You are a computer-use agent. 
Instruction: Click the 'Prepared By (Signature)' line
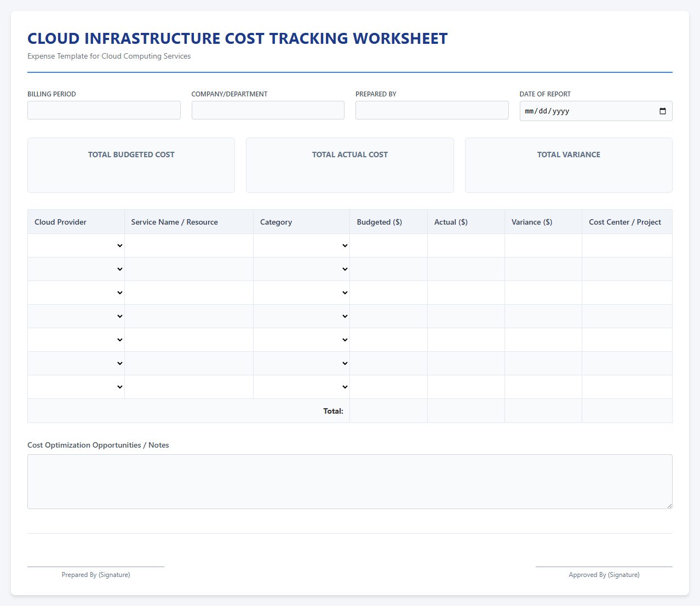tap(96, 575)
